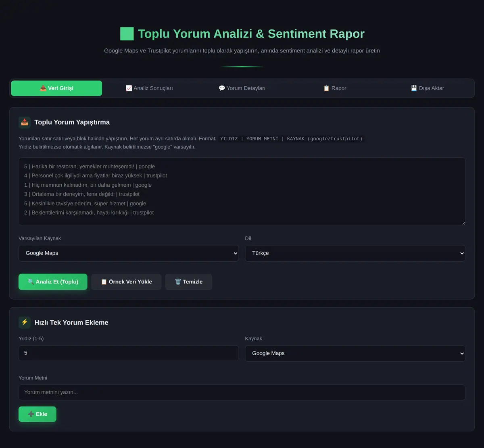Load sample data with Örnek Veri Yükle
This screenshot has width=484, height=448.
[126, 282]
